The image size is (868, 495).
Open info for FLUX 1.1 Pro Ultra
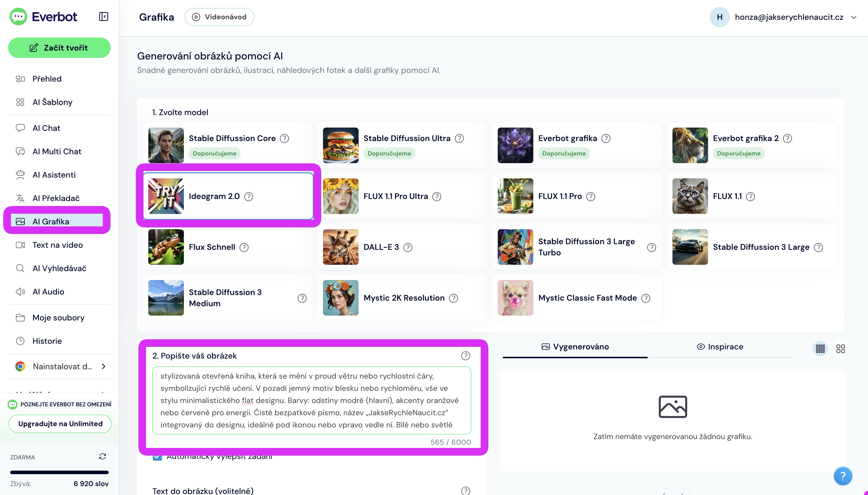click(x=437, y=196)
